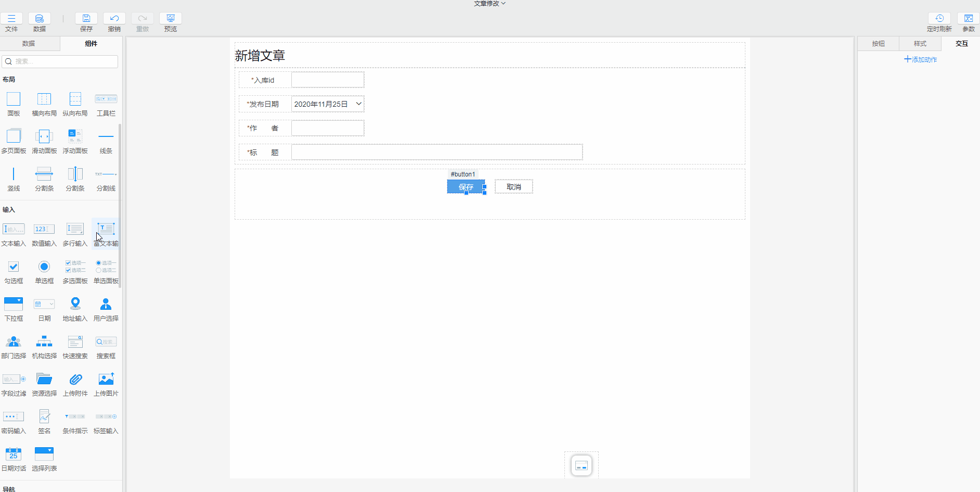
Task: Select the 签名 signature component
Action: point(44,417)
